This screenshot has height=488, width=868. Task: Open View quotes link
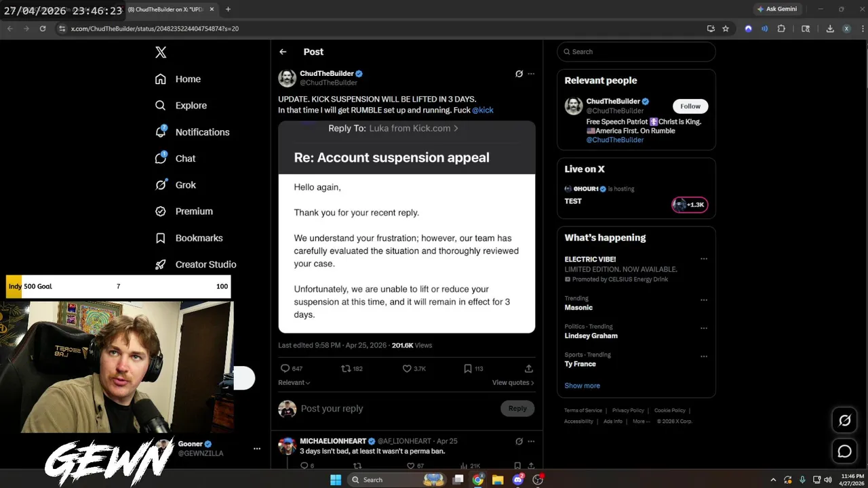point(513,382)
